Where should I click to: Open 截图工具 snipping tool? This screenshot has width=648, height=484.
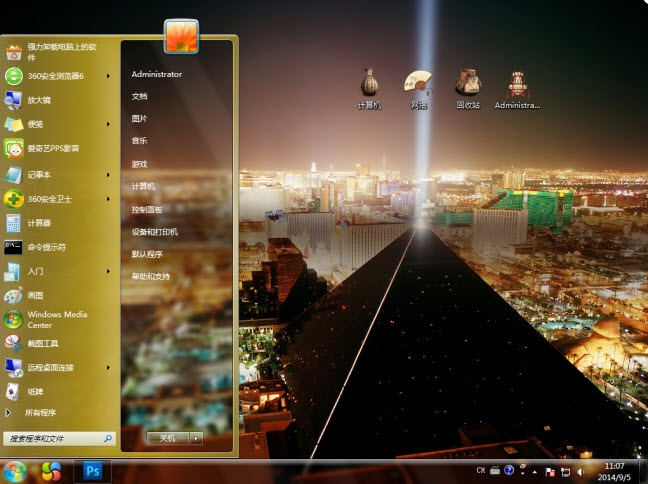(x=43, y=343)
